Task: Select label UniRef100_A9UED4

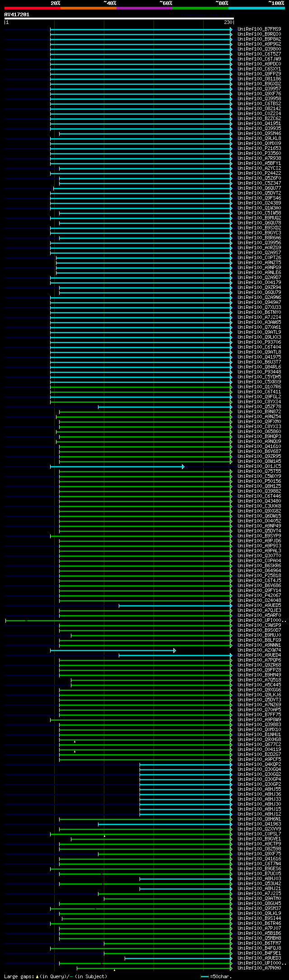Action: point(259,655)
